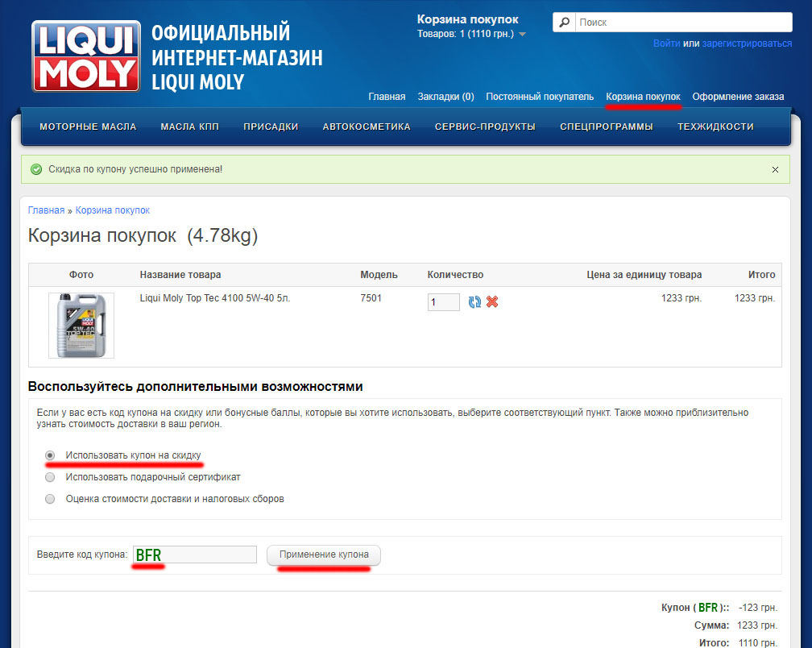Image resolution: width=812 pixels, height=648 pixels.
Task: Open the АВТОКОСМЕТИКА menu
Action: [x=367, y=127]
